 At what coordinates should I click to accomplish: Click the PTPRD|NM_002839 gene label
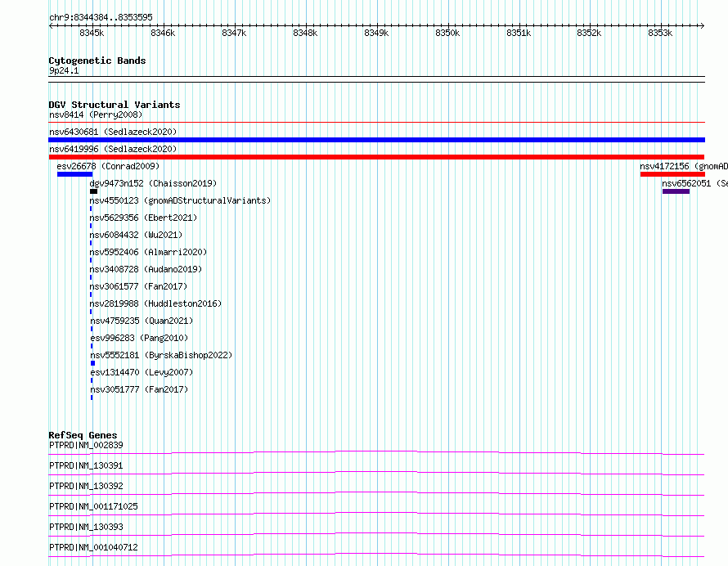click(x=86, y=445)
